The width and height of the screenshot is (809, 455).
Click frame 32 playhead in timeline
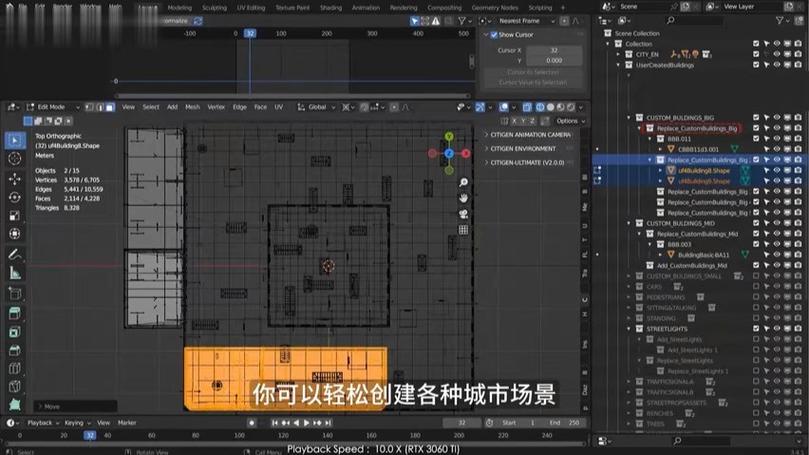[90, 435]
